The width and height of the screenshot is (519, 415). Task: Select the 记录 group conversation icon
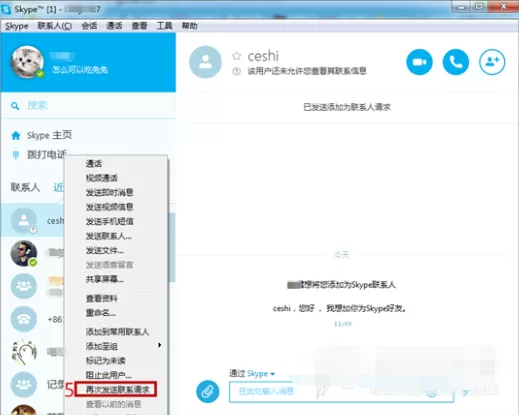coord(24,385)
